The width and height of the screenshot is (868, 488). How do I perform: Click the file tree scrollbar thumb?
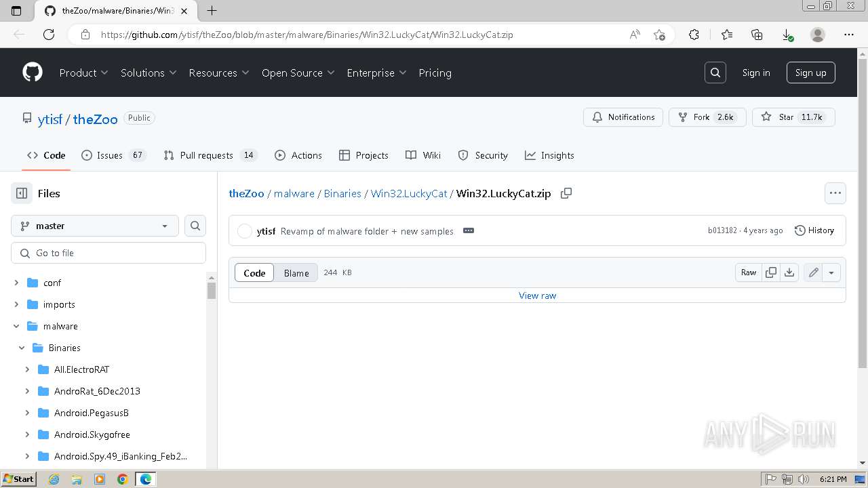point(212,291)
